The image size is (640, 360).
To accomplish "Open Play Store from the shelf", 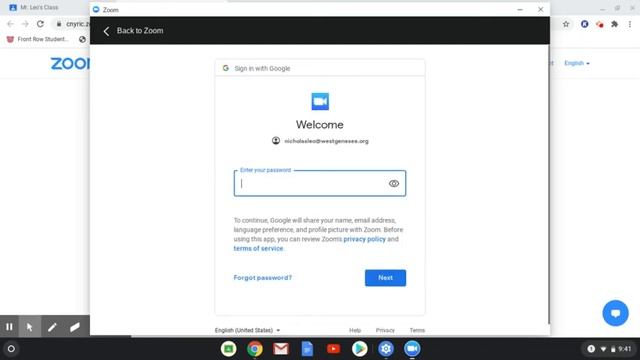I will (360, 349).
